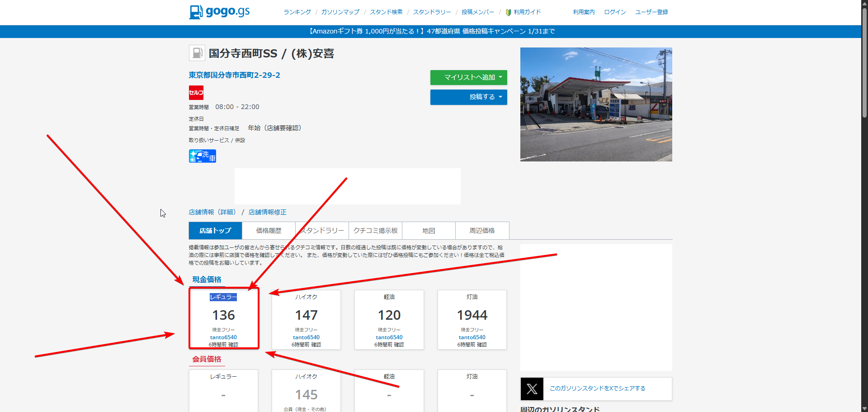Open 店舗情報（詳細） link

pos(213,212)
